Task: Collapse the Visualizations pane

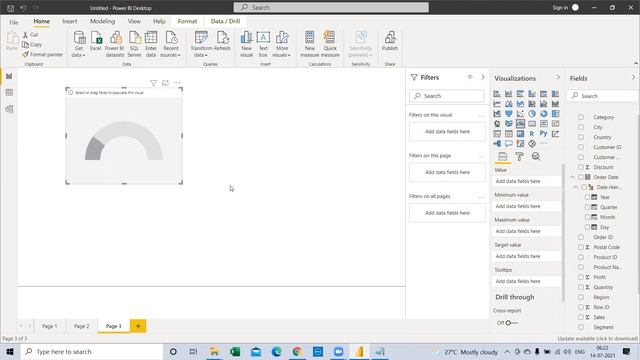Action: [x=558, y=78]
